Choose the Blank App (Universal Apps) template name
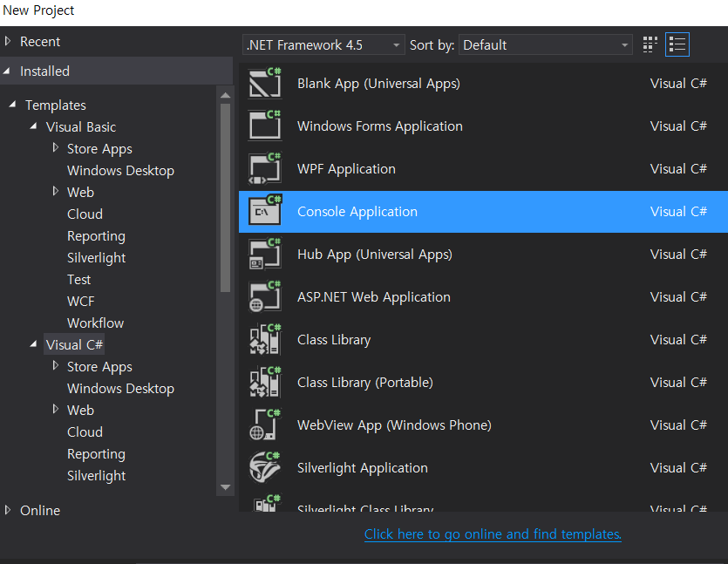The image size is (728, 564). pos(379,84)
